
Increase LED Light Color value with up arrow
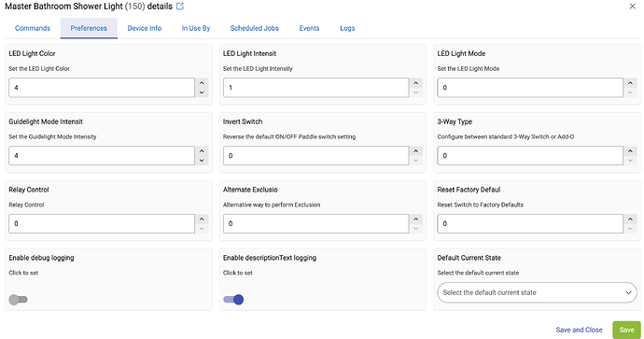pyautogui.click(x=202, y=82)
